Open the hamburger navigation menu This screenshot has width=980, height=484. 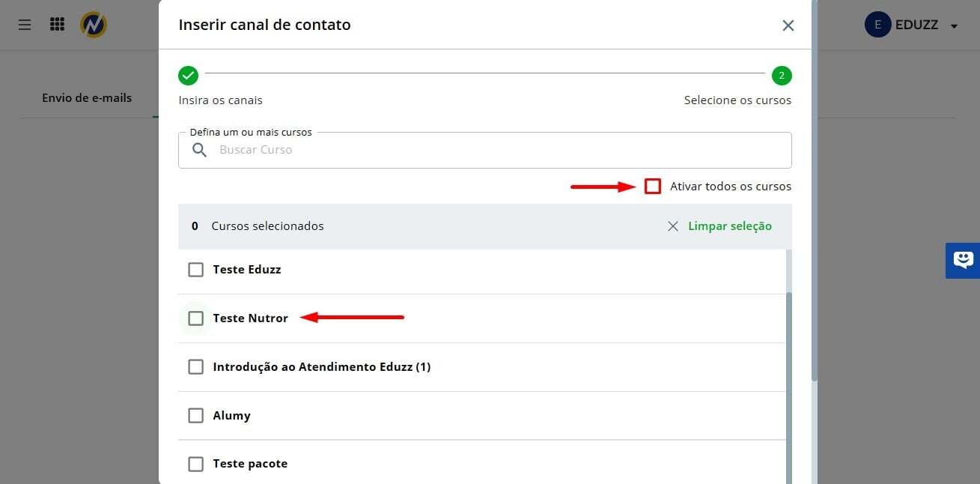coord(25,25)
